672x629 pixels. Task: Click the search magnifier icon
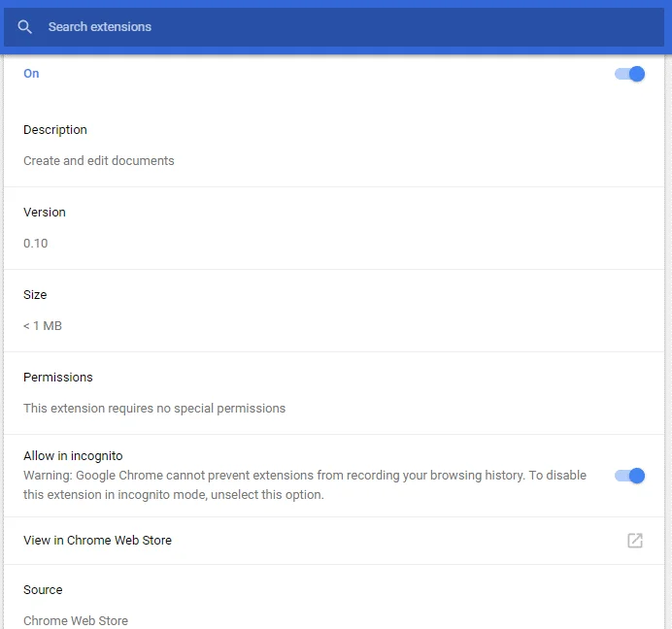tap(24, 27)
